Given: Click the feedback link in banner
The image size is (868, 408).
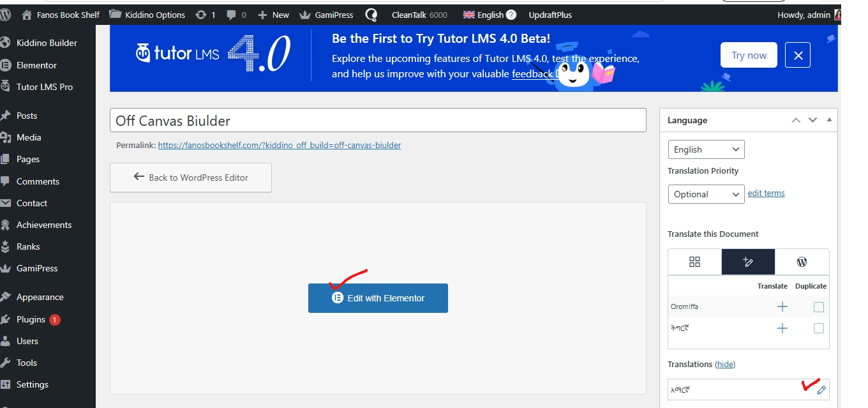Looking at the screenshot, I should [532, 73].
